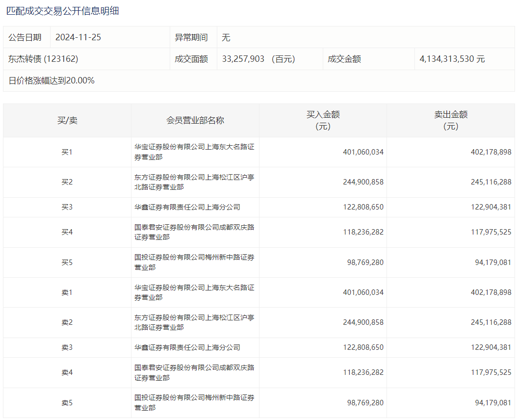Click the bond name 东杰转债 (123162)
The image size is (517, 420).
[x=43, y=59]
